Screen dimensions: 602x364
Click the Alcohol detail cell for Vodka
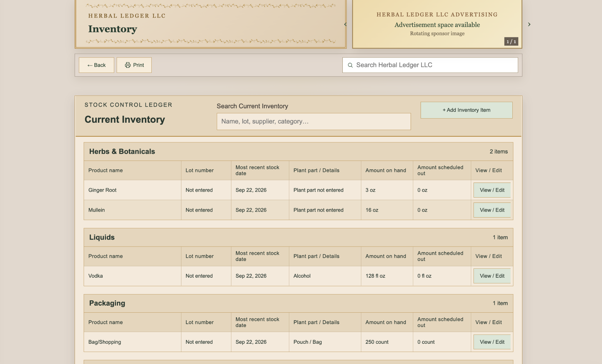(302, 276)
